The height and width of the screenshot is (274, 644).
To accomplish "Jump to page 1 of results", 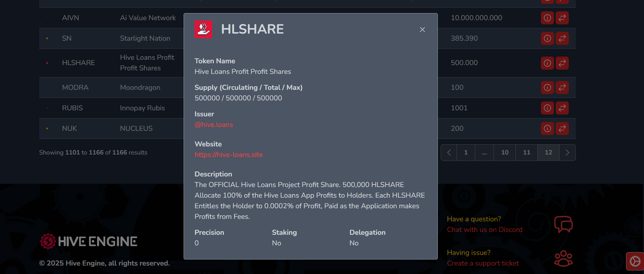I will (x=466, y=152).
